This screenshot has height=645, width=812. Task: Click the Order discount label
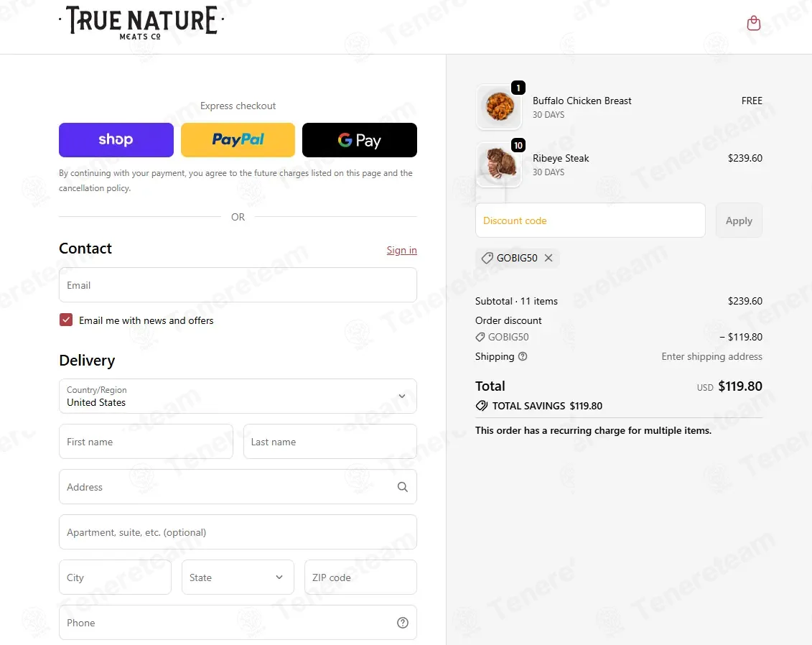(508, 320)
